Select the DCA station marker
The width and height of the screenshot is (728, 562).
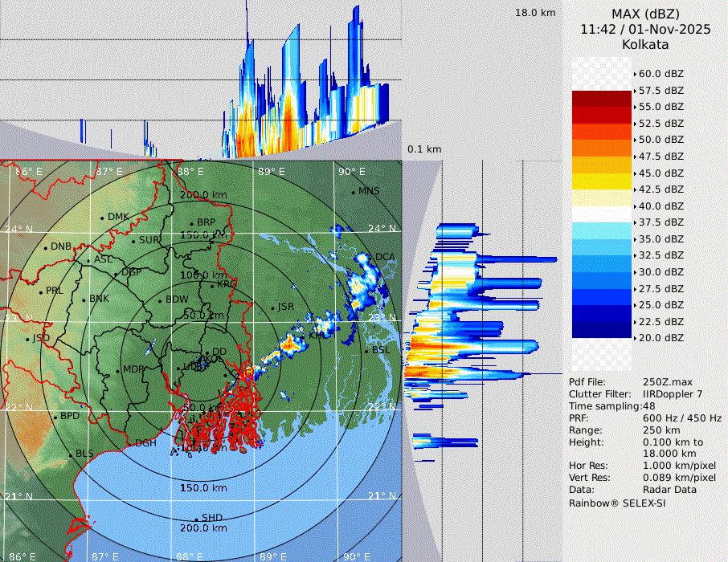(x=371, y=257)
